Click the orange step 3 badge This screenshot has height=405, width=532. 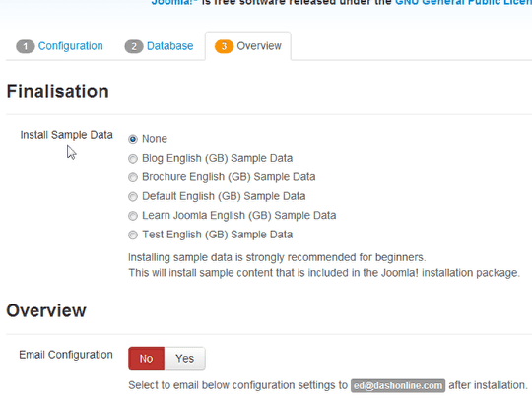point(224,46)
